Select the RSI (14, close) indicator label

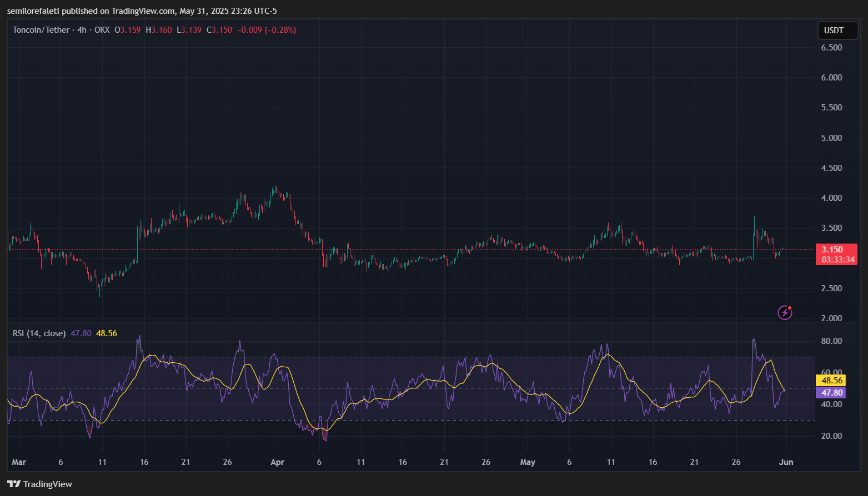tap(39, 333)
